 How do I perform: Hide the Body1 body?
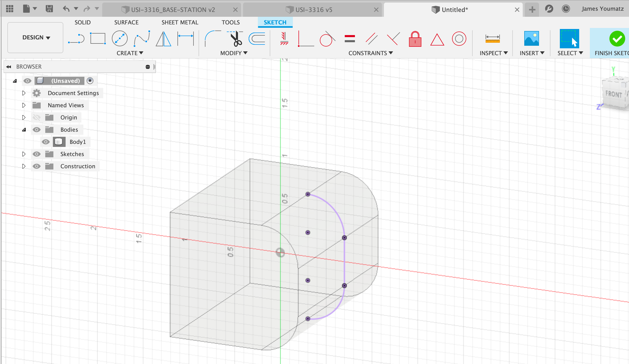[x=46, y=142]
